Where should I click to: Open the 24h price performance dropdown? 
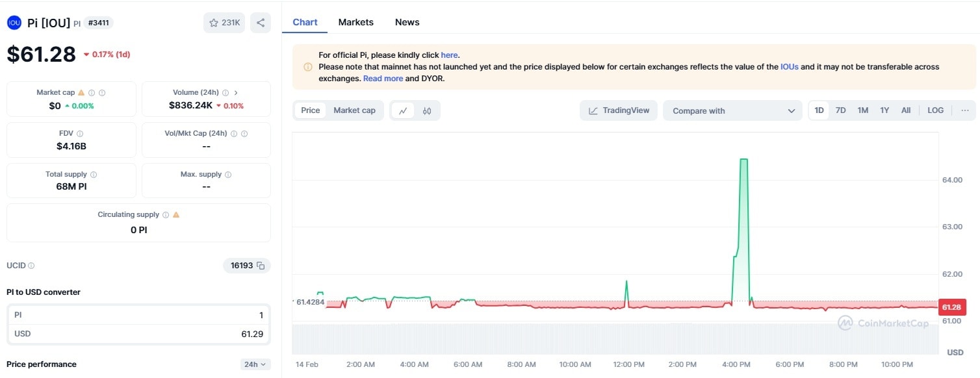[x=255, y=364]
